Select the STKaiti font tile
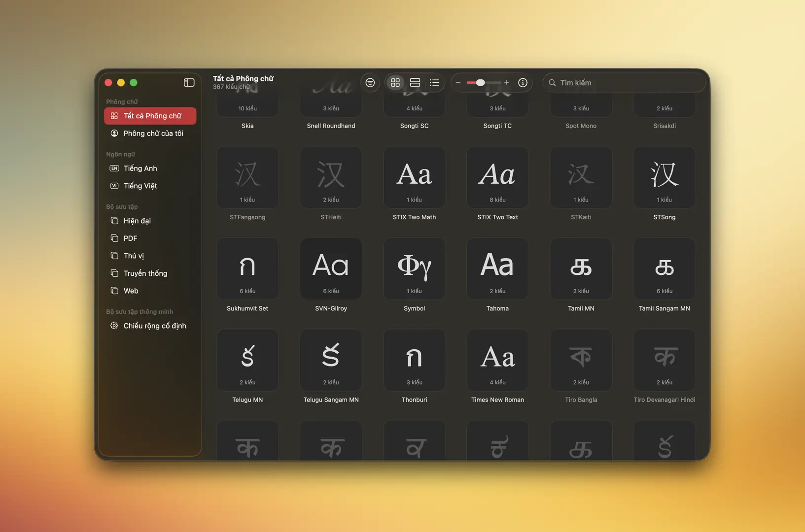Screen dimensions: 805x532 tap(581, 177)
